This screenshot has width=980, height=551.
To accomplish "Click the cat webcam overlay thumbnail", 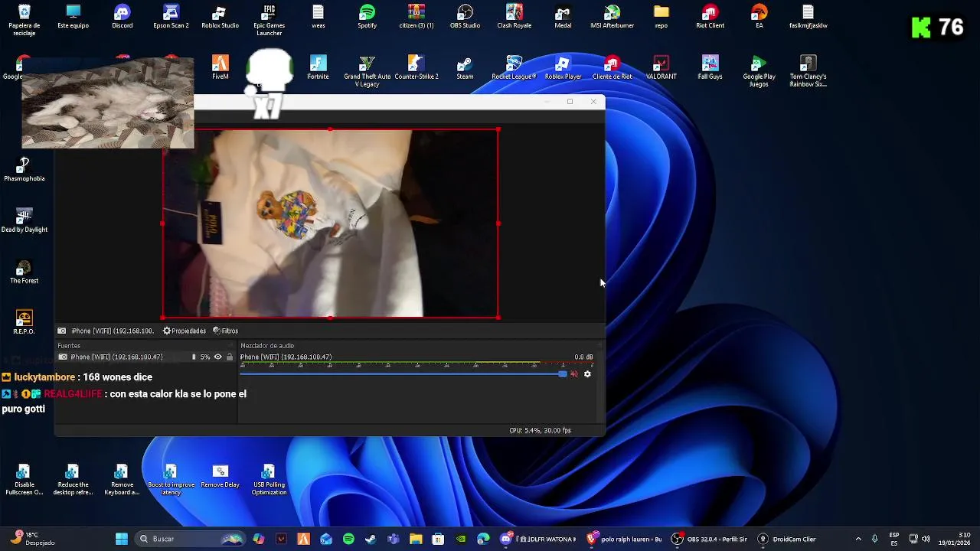I will click(x=107, y=103).
